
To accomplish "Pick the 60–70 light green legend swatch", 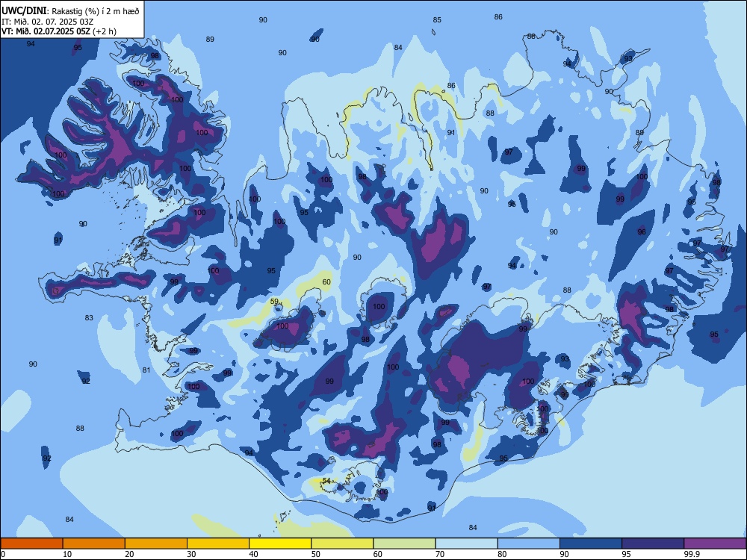I will coord(404,544).
